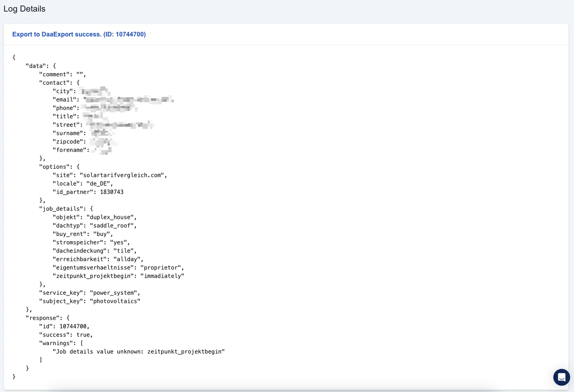Click the id_partner value 1830743
Viewport: 574px width, 392px height.
[112, 192]
